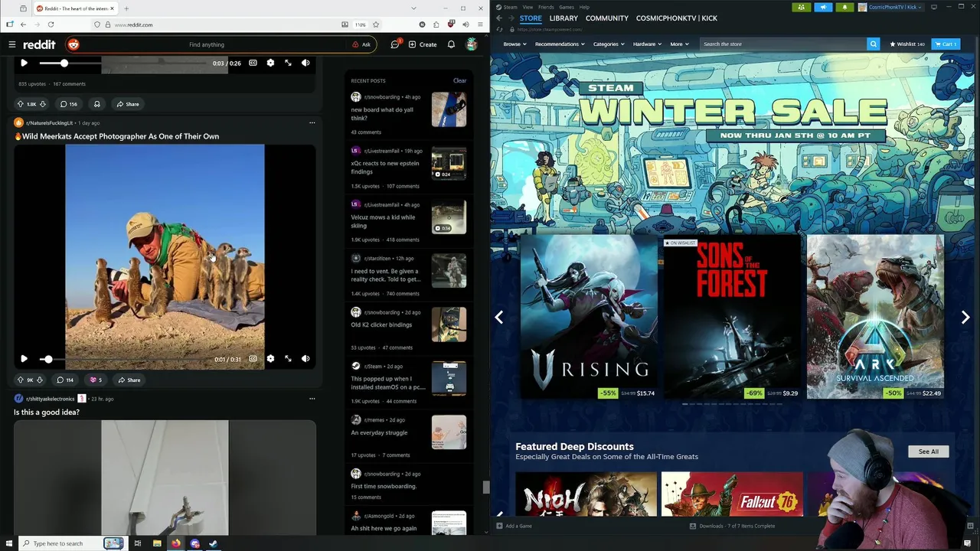Downvote the meerkat post with 9K votes
The width and height of the screenshot is (980, 551).
(x=40, y=380)
